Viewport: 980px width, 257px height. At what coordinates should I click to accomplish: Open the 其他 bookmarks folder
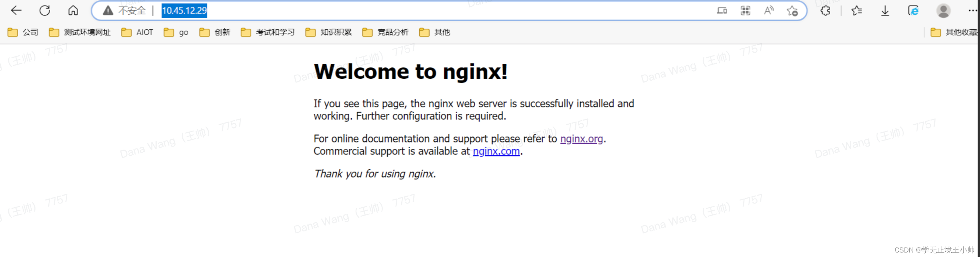[x=435, y=32]
